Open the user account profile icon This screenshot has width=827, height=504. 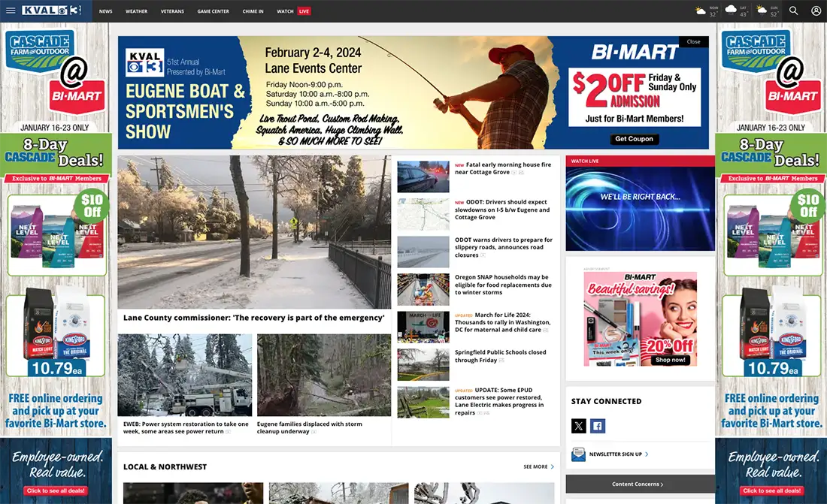(x=816, y=11)
